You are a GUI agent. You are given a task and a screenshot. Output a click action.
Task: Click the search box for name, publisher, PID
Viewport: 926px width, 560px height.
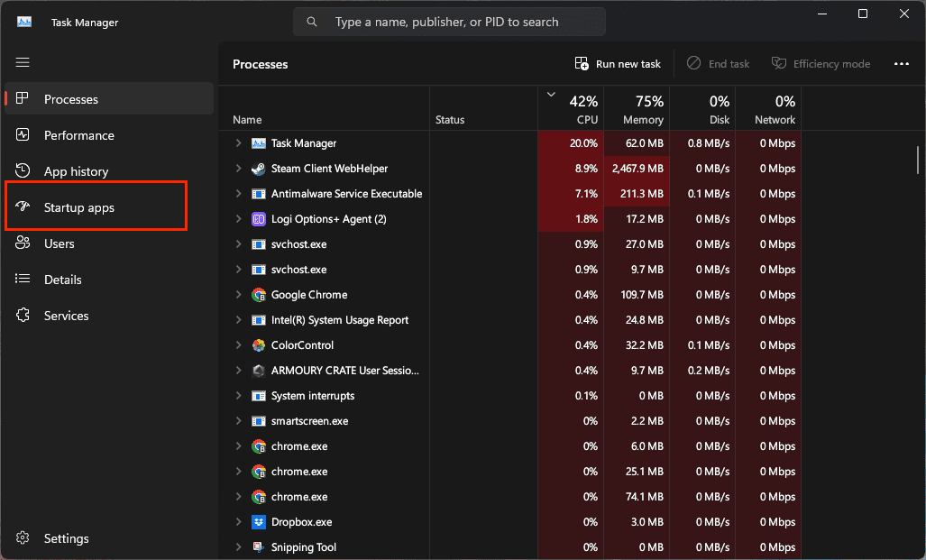click(x=449, y=22)
